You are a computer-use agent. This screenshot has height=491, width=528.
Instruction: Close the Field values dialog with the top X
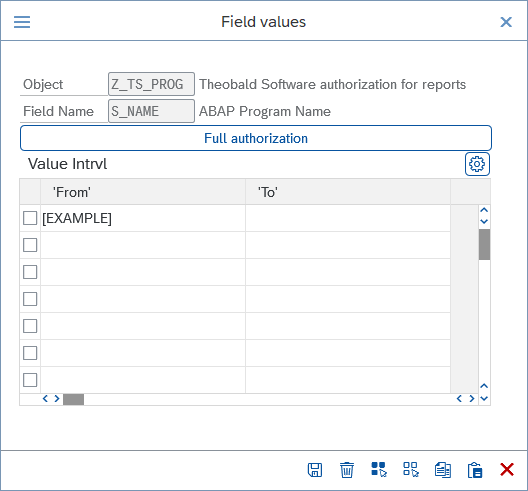click(506, 22)
